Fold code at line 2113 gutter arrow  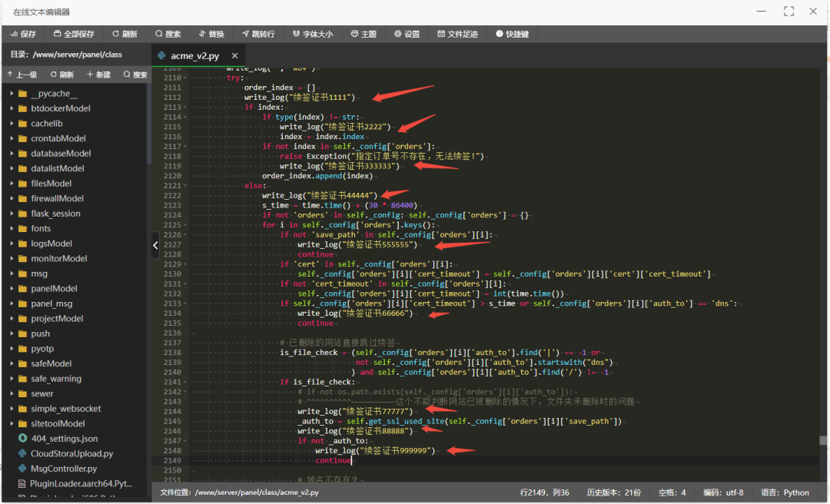pyautogui.click(x=185, y=107)
